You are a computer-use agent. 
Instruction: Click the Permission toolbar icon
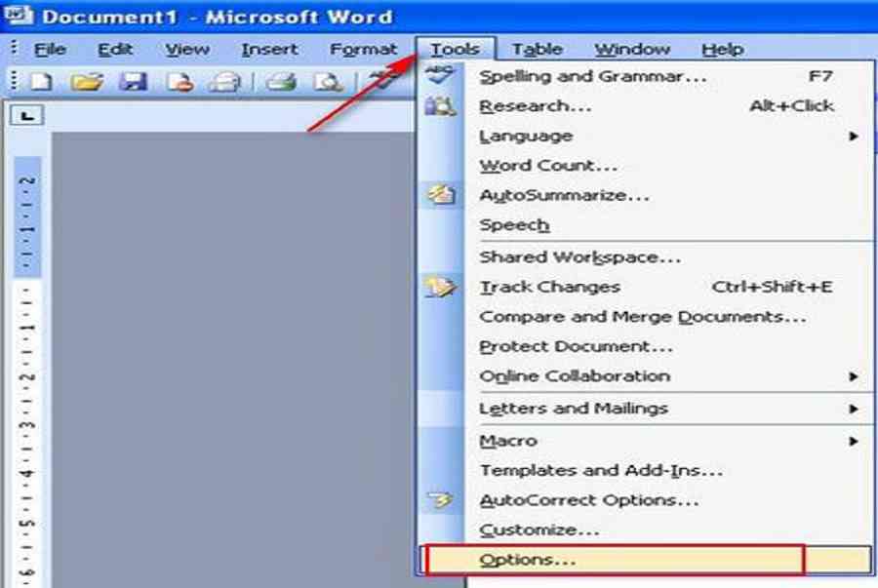tap(180, 82)
